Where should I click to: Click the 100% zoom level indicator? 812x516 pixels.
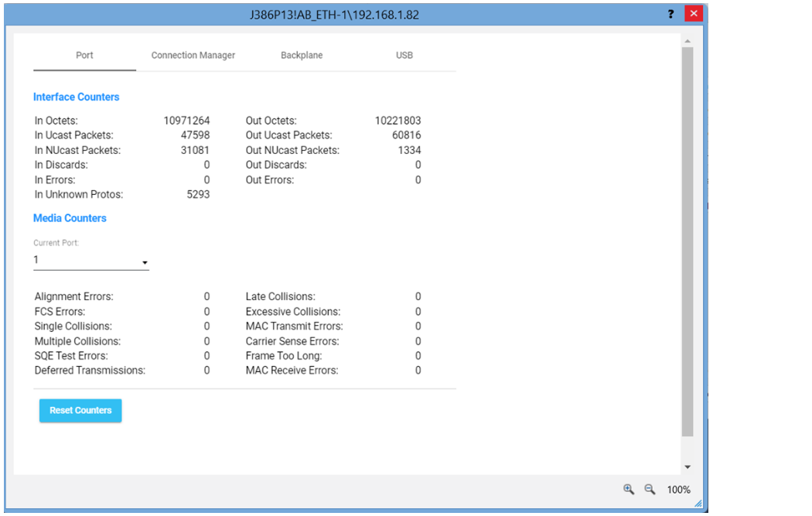coord(678,489)
